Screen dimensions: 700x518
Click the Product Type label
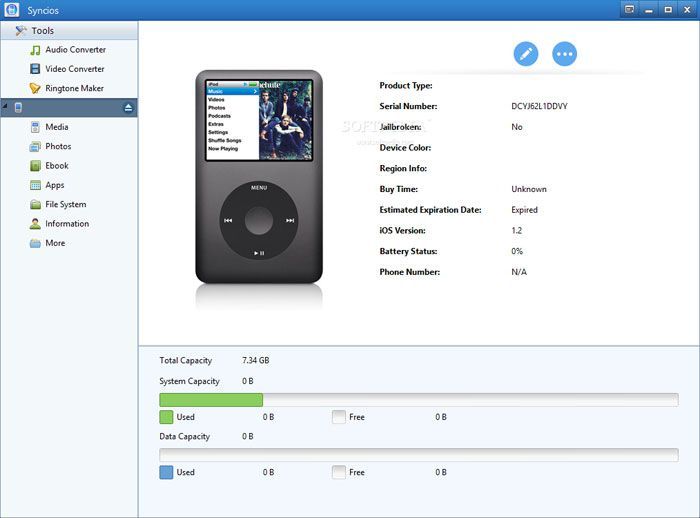(x=406, y=86)
